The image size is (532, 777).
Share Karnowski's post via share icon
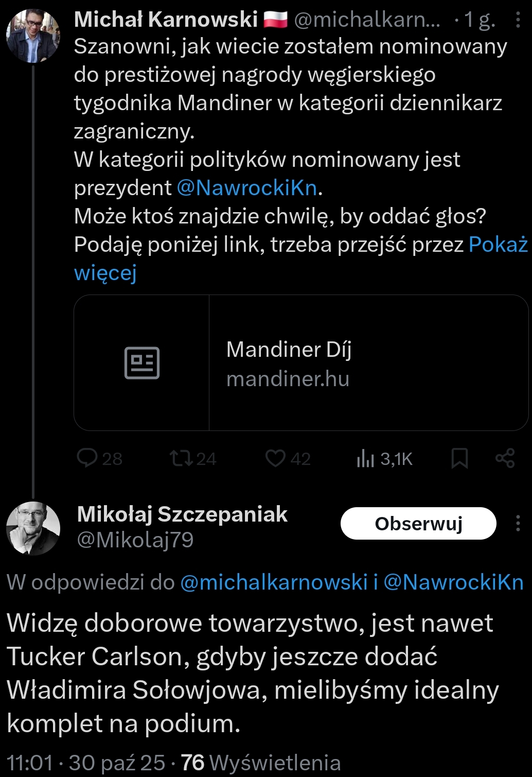505,458
